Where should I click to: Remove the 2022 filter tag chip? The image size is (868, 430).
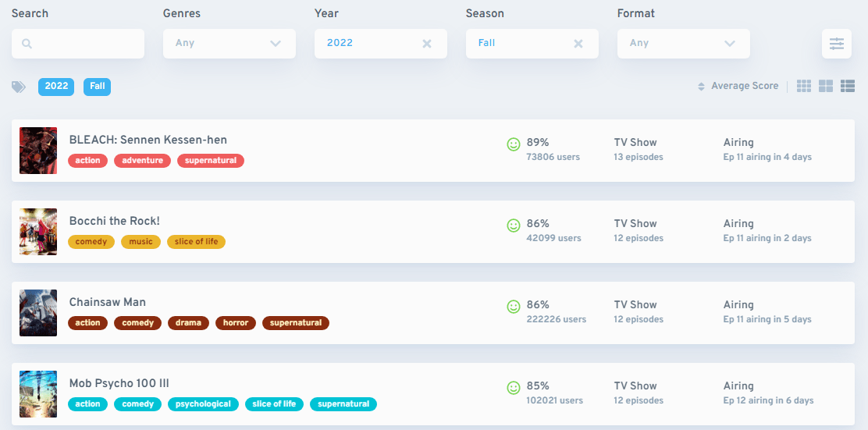[56, 87]
